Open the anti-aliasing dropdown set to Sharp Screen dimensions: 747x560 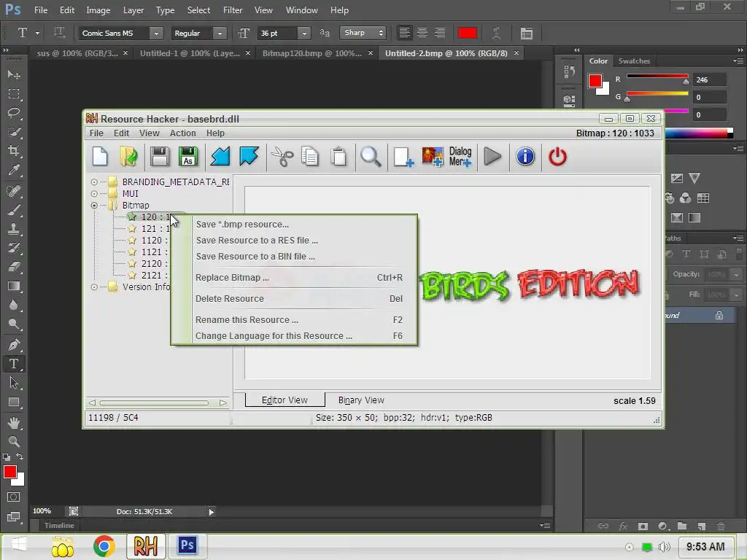(363, 33)
